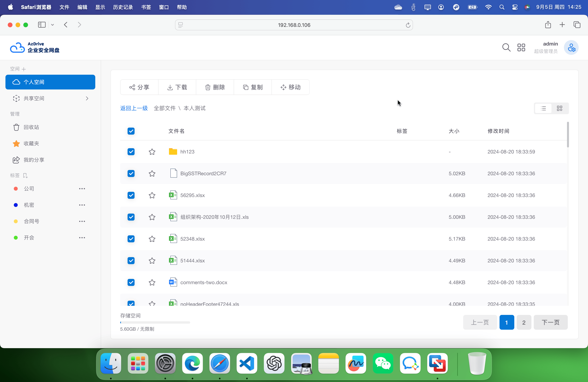The width and height of the screenshot is (588, 382).
Task: Click the file list vertical scrollbar
Action: click(568, 135)
